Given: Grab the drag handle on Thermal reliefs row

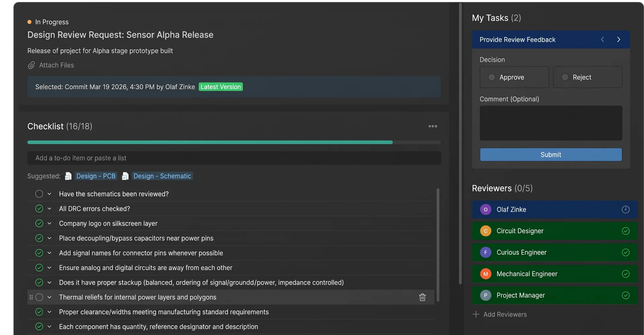Looking at the screenshot, I should click(31, 297).
